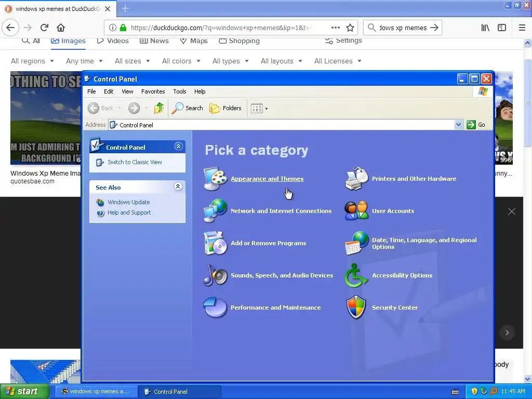The height and width of the screenshot is (399, 532).
Task: Click the Accessibility Options wheelchair icon
Action: point(356,275)
